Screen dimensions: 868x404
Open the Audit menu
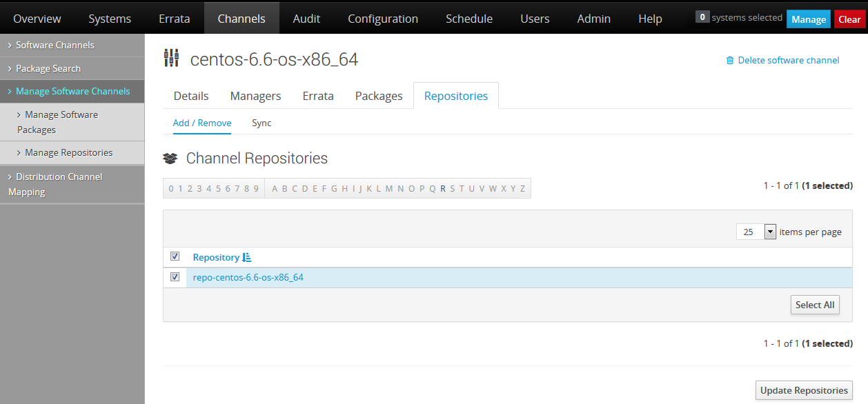click(306, 19)
